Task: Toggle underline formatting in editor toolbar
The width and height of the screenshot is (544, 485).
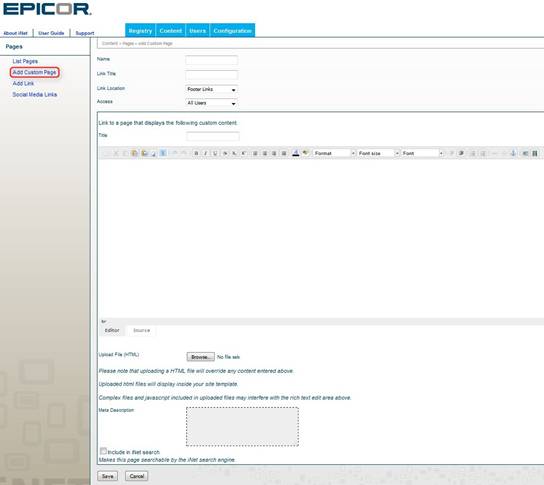Action: tap(215, 153)
